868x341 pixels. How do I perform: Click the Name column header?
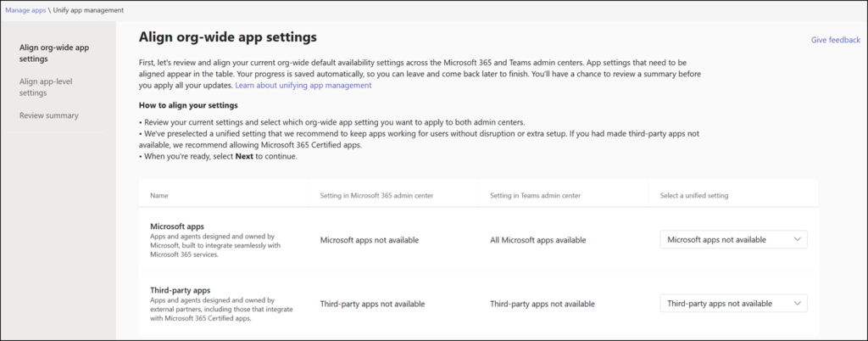pyautogui.click(x=159, y=195)
